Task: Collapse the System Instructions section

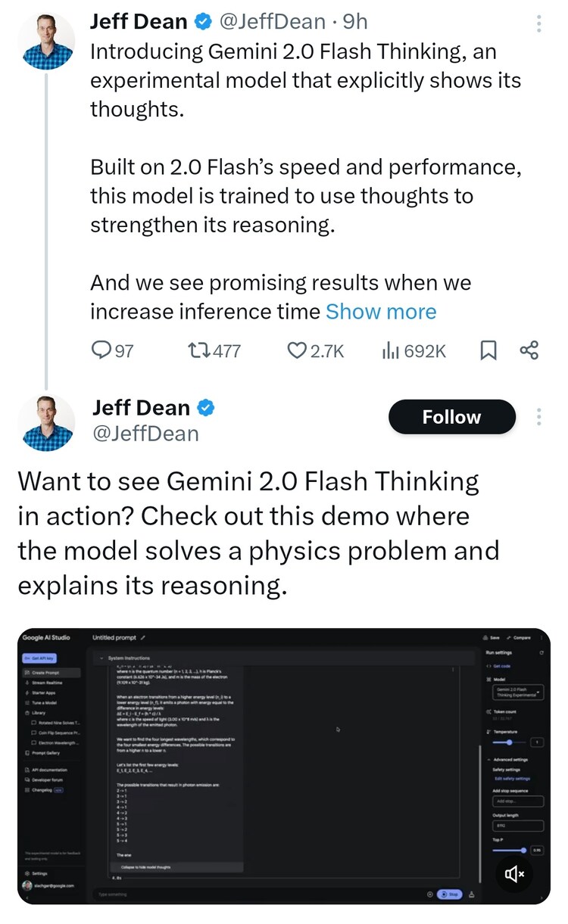Action: (x=101, y=658)
